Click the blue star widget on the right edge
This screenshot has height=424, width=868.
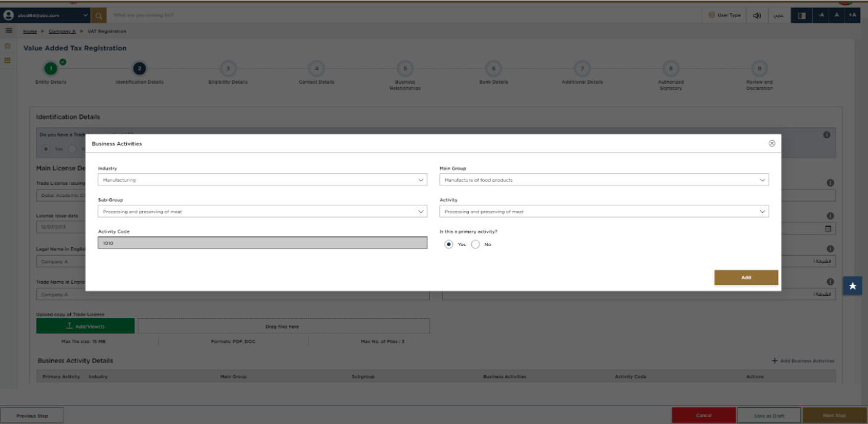(x=853, y=286)
